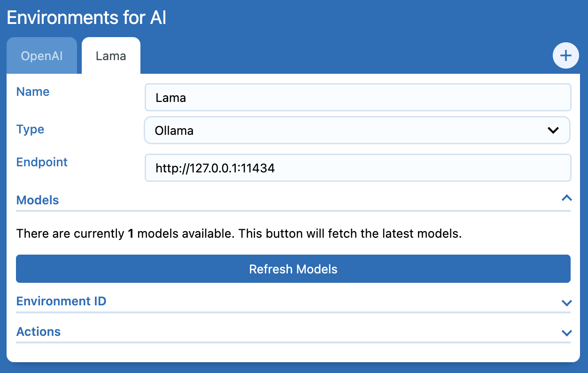588x373 pixels.
Task: Open the Type dropdown chevron
Action: click(553, 130)
